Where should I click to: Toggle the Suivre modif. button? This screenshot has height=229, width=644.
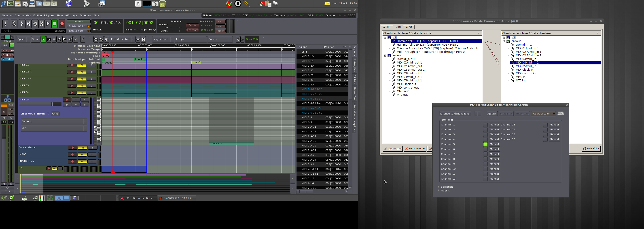78,26
